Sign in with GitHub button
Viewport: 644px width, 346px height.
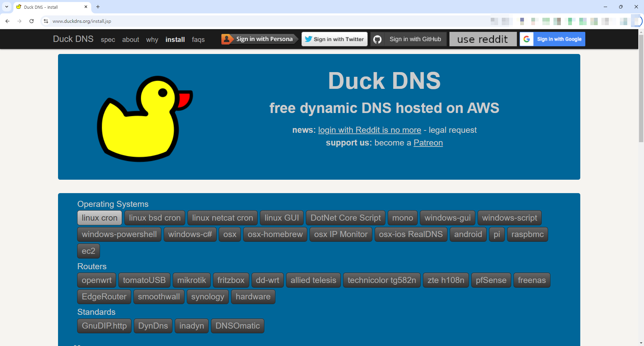point(408,39)
